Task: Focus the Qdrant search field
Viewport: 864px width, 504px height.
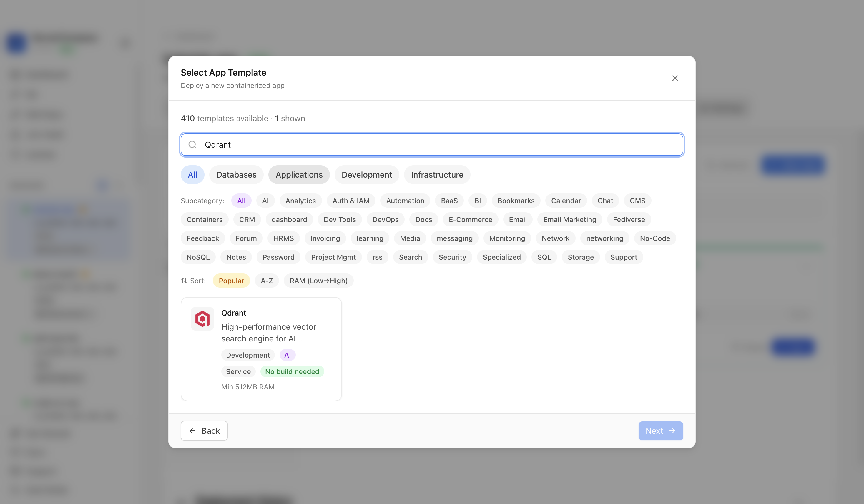Action: tap(432, 145)
